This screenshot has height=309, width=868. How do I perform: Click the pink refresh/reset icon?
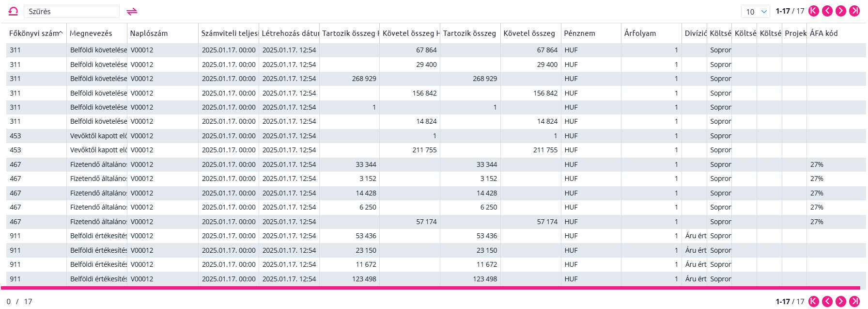(x=14, y=11)
